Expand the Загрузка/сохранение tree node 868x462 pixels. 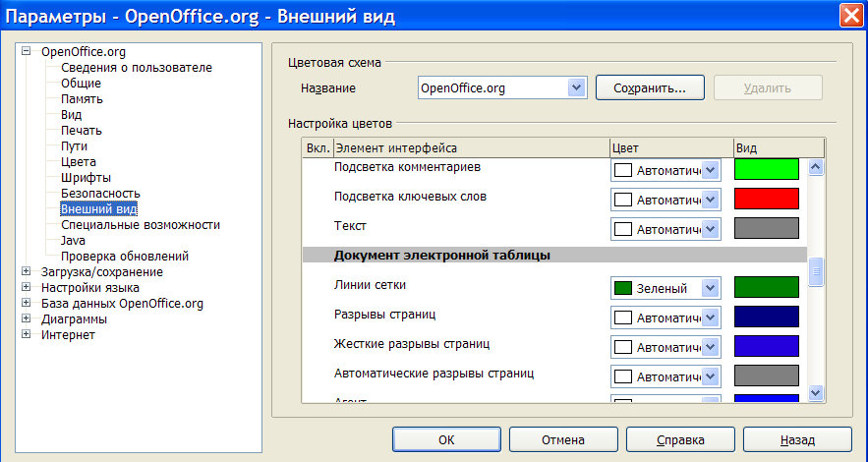(26, 271)
